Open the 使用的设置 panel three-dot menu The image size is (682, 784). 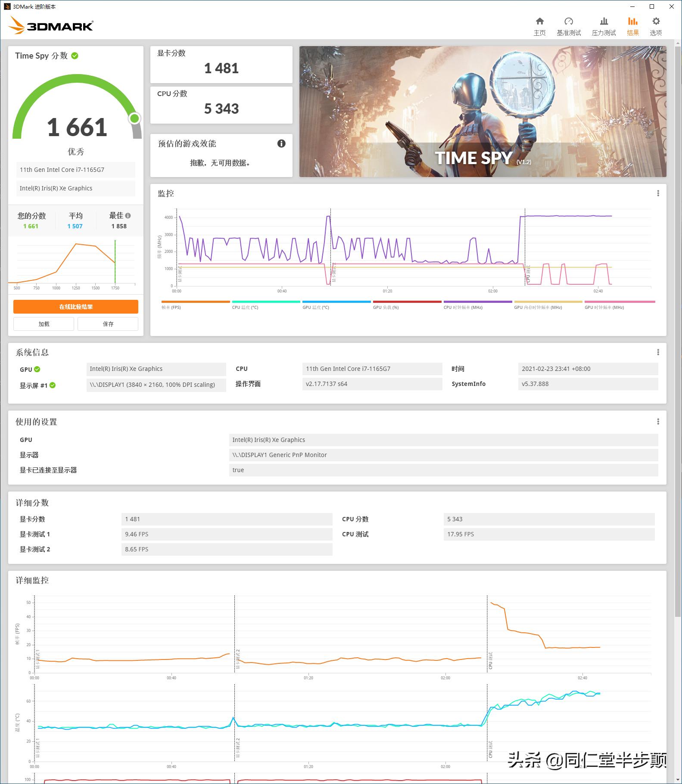tap(658, 422)
